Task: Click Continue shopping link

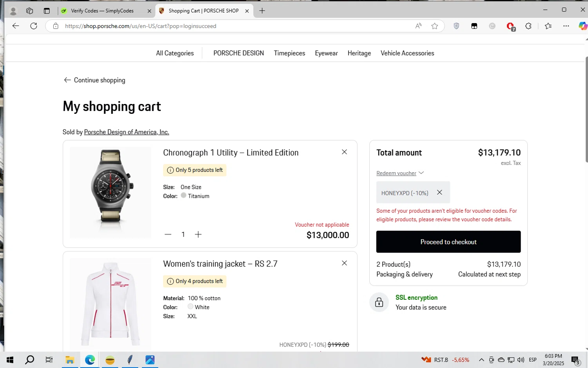Action: point(94,80)
